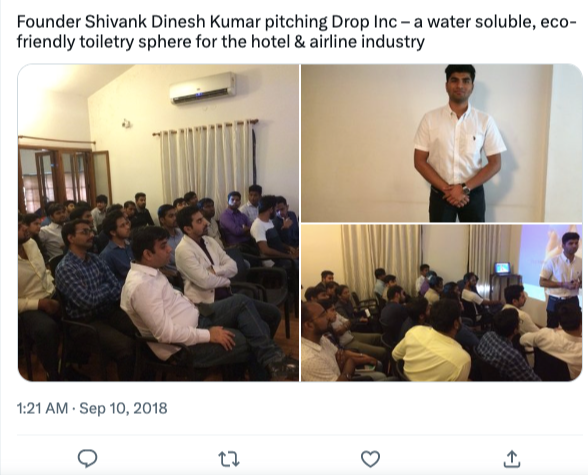Click the small monitor in presentation photo

502,268
